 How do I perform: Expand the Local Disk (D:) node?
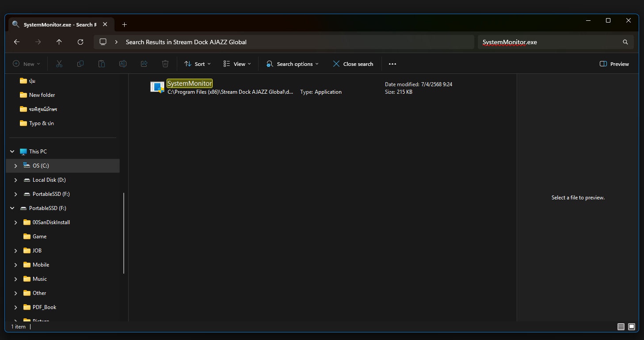(16, 180)
